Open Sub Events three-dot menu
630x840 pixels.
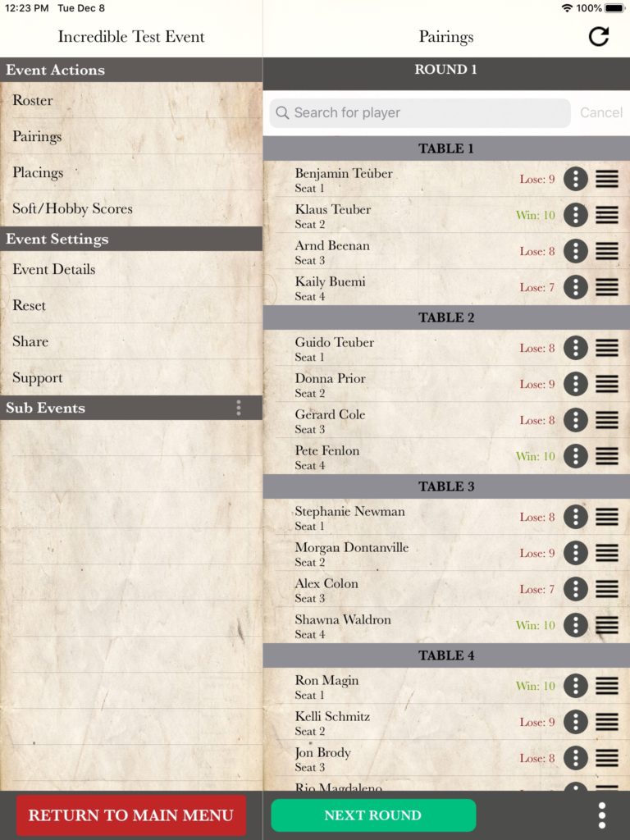point(239,409)
